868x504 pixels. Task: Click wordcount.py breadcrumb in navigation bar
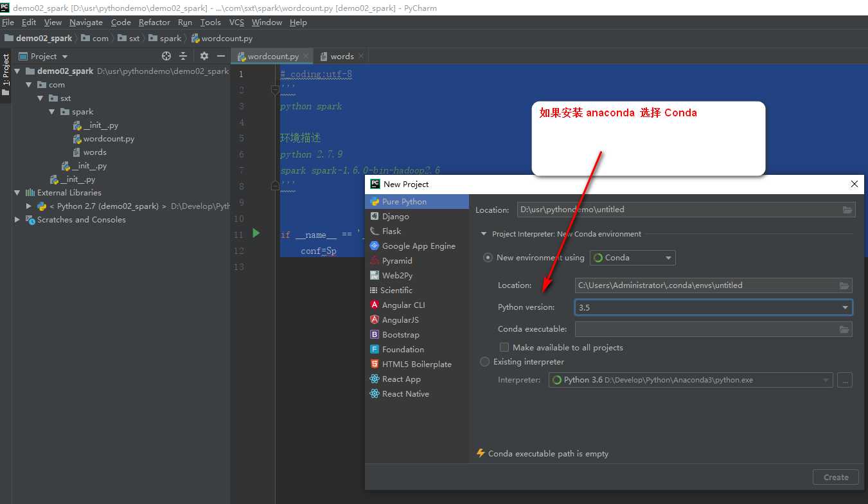pyautogui.click(x=222, y=39)
